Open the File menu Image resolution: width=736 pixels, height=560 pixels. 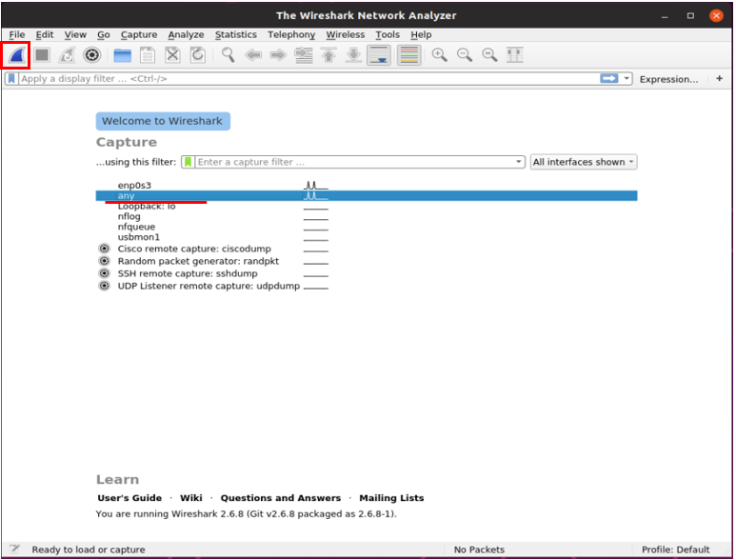point(17,34)
